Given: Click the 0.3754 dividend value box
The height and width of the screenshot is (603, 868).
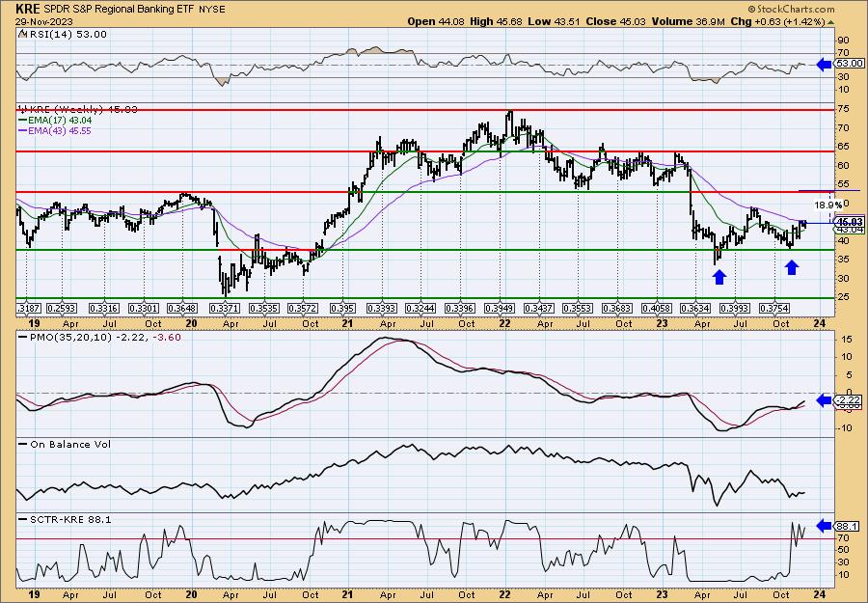Looking at the screenshot, I should (775, 308).
